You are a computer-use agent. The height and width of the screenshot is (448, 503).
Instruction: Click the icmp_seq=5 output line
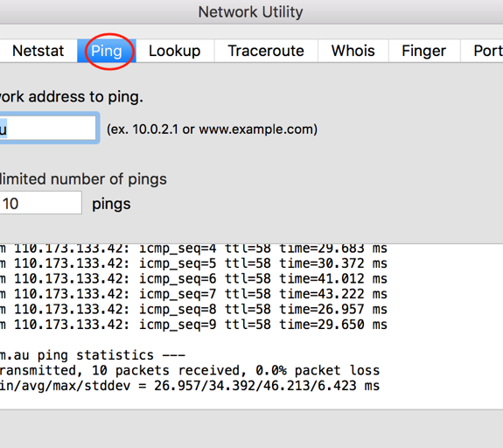click(193, 263)
